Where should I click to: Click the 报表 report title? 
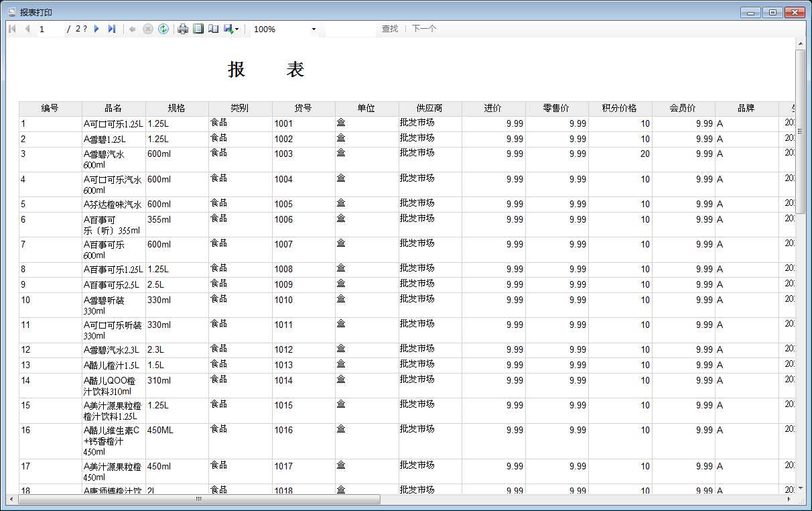coord(266,69)
